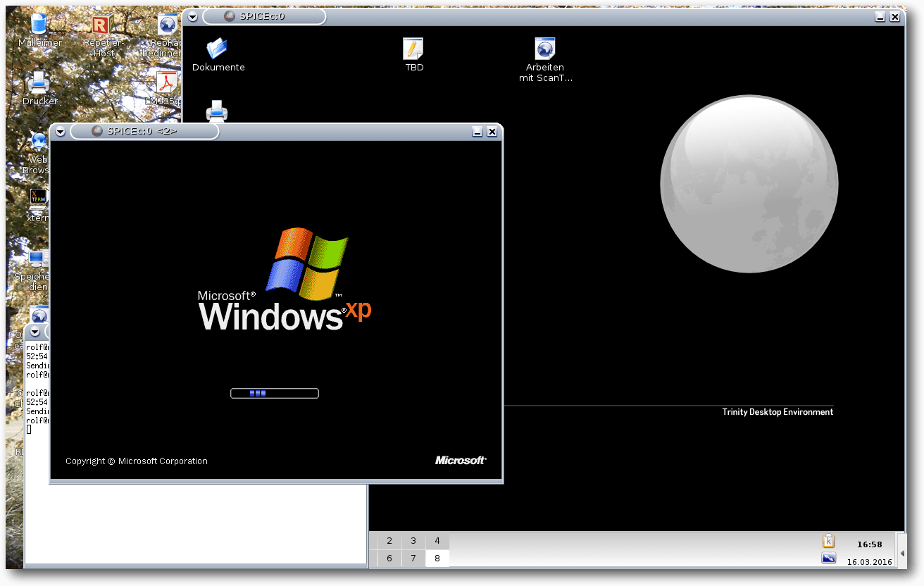Switch to virtual desktop 4 in pager
The height and width of the screenshot is (586, 924).
point(437,541)
